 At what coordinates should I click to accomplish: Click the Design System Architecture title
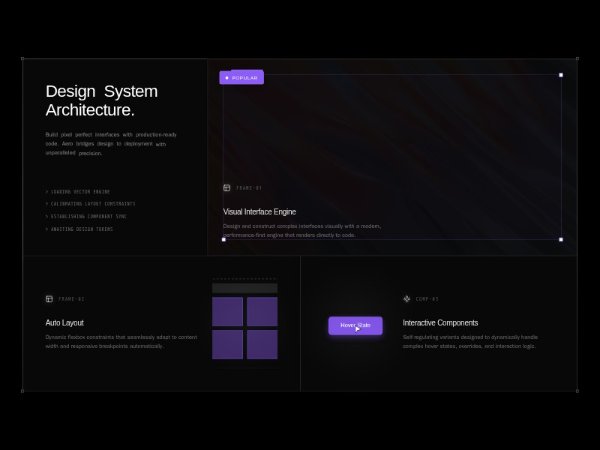[101, 100]
